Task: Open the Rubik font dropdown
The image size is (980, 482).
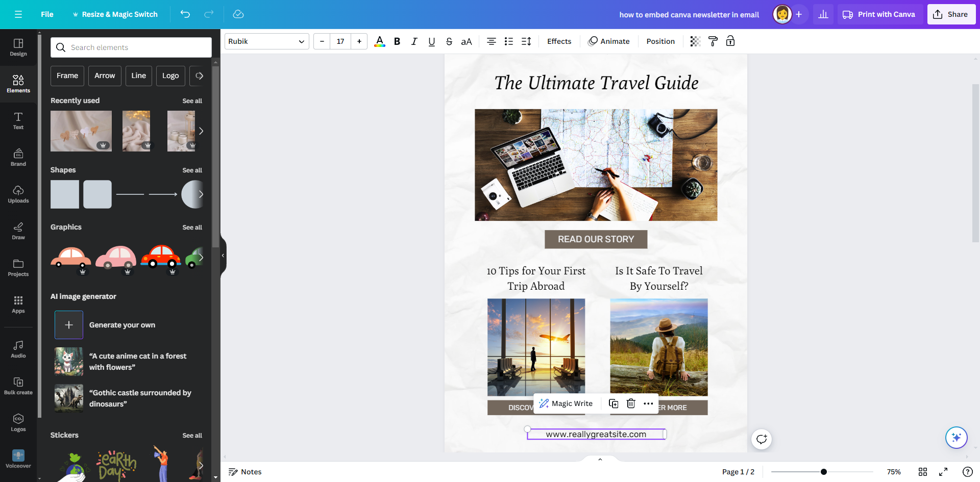Action: (x=267, y=41)
